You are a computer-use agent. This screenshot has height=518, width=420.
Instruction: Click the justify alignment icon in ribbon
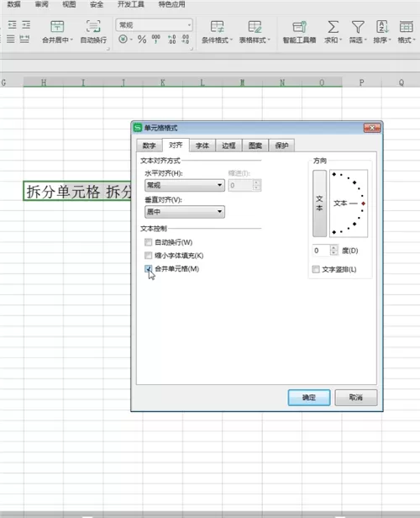click(x=11, y=40)
